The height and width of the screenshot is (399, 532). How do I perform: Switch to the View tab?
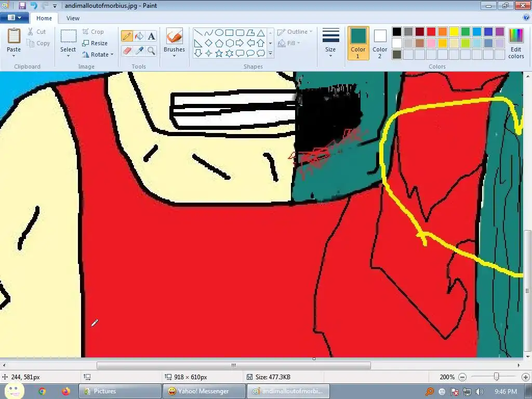click(x=73, y=18)
